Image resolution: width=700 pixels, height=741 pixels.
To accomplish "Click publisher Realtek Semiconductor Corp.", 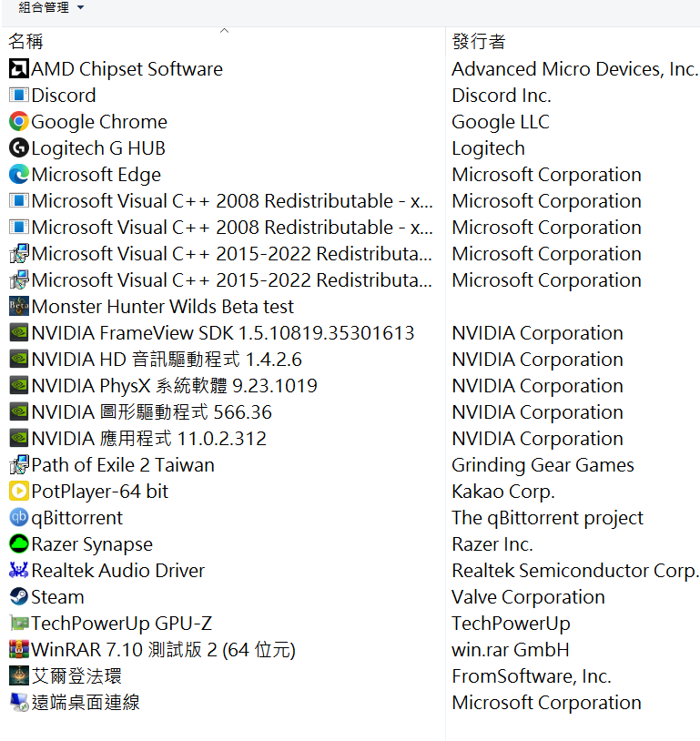I will click(574, 571).
